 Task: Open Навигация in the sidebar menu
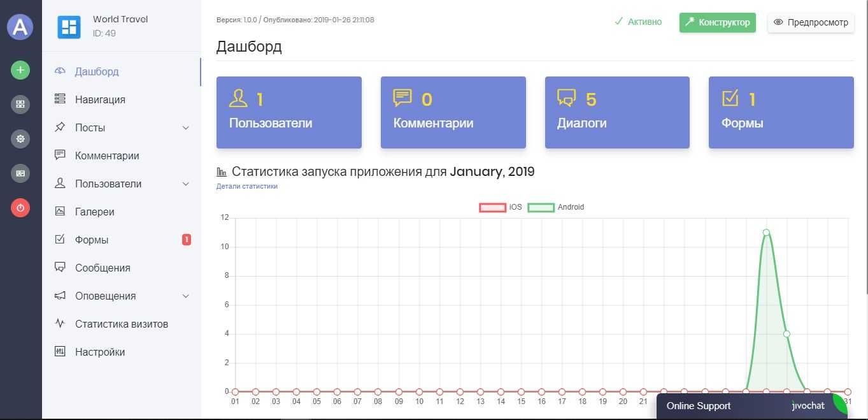point(100,100)
